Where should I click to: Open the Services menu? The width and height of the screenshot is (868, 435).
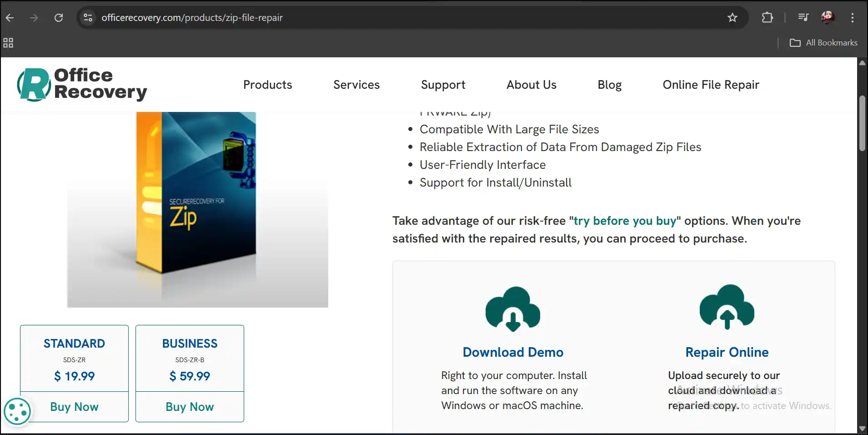356,85
